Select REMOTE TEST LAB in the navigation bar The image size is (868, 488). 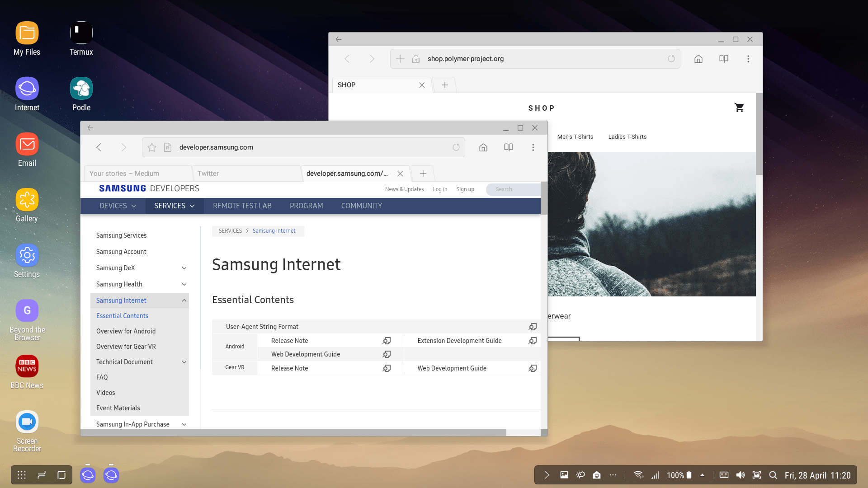242,206
